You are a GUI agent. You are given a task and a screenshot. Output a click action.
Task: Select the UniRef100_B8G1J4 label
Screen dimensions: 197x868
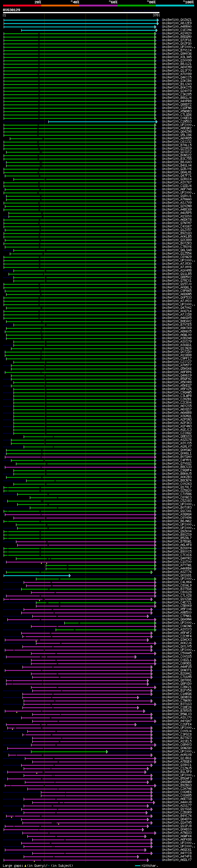coord(177,98)
